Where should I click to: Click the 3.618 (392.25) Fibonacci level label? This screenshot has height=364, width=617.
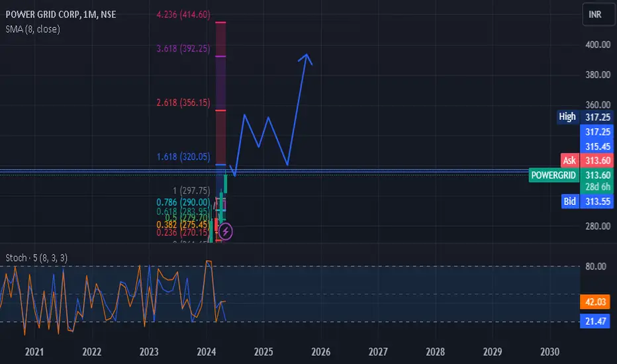pos(183,48)
